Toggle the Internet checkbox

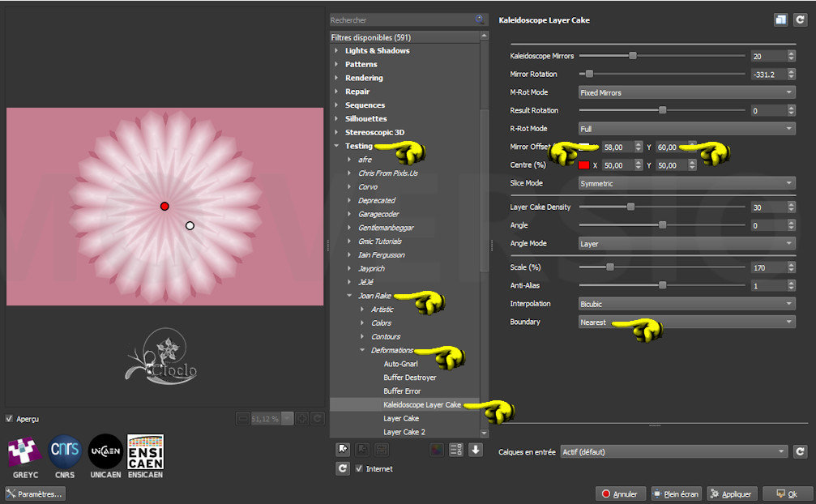coord(360,468)
